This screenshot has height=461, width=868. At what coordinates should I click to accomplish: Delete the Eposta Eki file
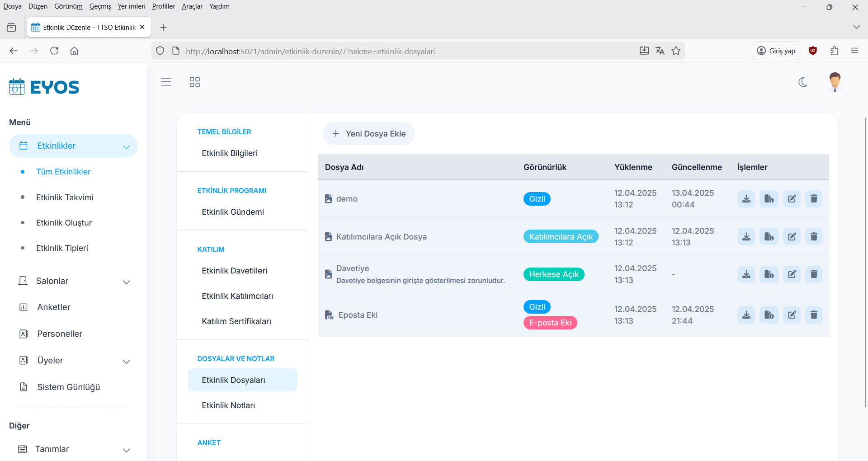pyautogui.click(x=813, y=315)
